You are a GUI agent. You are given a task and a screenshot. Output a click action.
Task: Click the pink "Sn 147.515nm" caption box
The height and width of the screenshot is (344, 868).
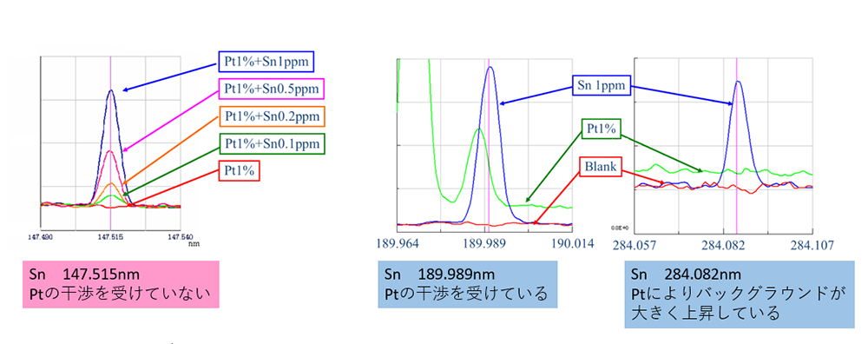[122, 284]
